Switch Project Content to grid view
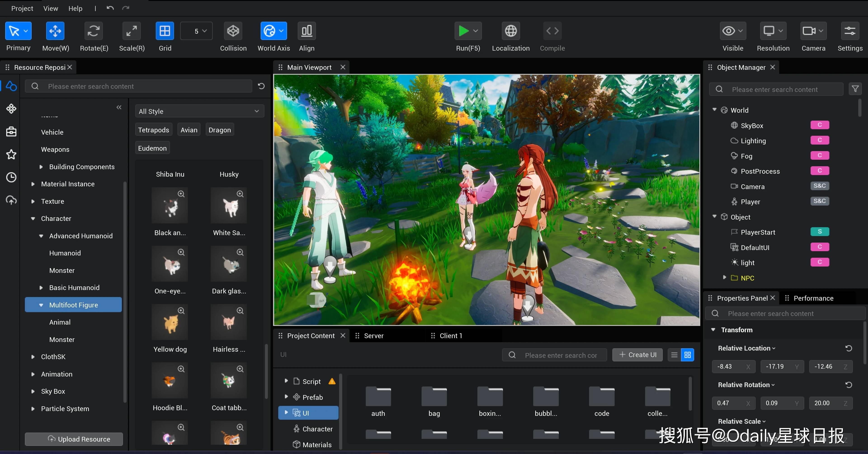Screen dimensions: 868x454 [x=687, y=355]
